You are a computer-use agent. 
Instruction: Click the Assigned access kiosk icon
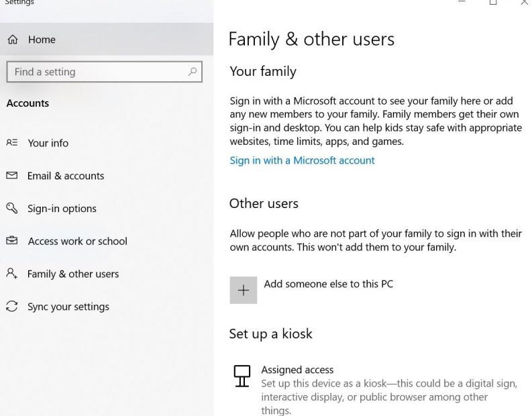242,376
